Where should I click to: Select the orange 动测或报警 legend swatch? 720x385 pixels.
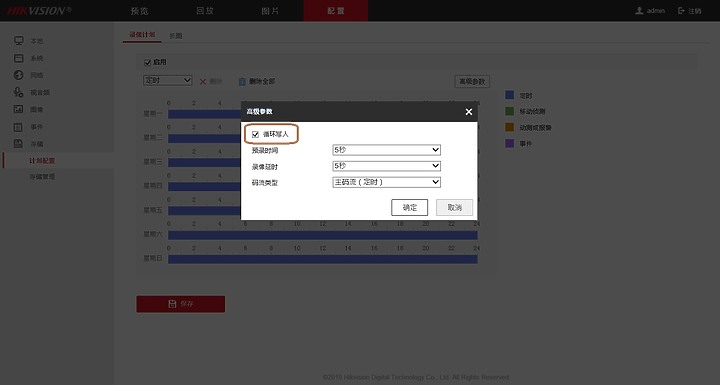pos(509,127)
